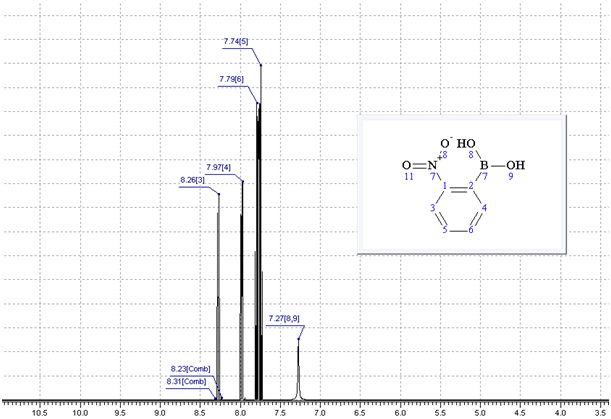
Task: Select ring atom number 6 in the structure
Action: [471, 228]
